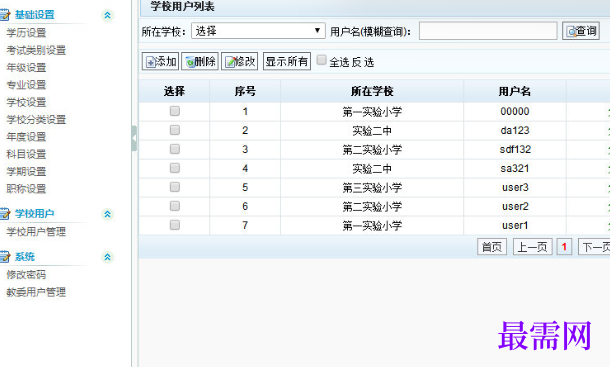
Task: Open 专业设置 in the sidebar
Action: coord(26,85)
